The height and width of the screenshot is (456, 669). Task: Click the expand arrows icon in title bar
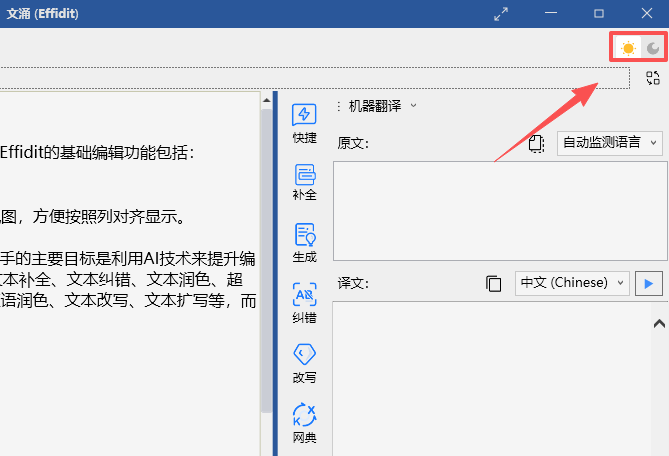tap(501, 13)
